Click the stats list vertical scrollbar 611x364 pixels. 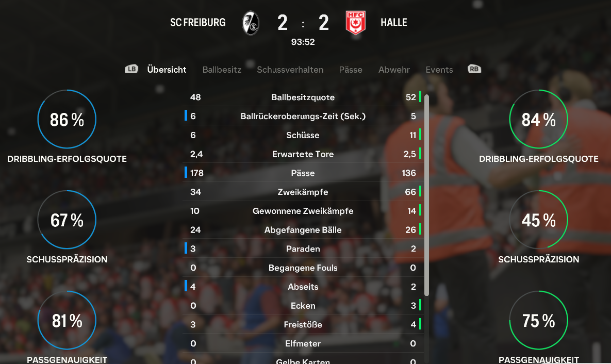tap(426, 195)
